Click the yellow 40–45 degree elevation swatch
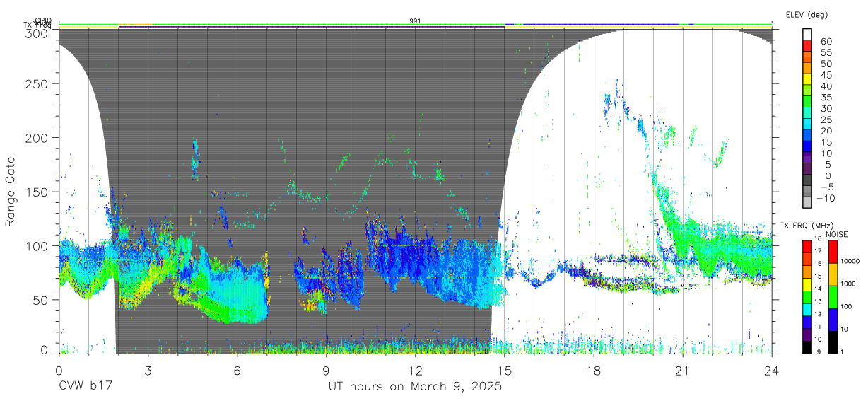This screenshot has width=868, height=401. [808, 79]
